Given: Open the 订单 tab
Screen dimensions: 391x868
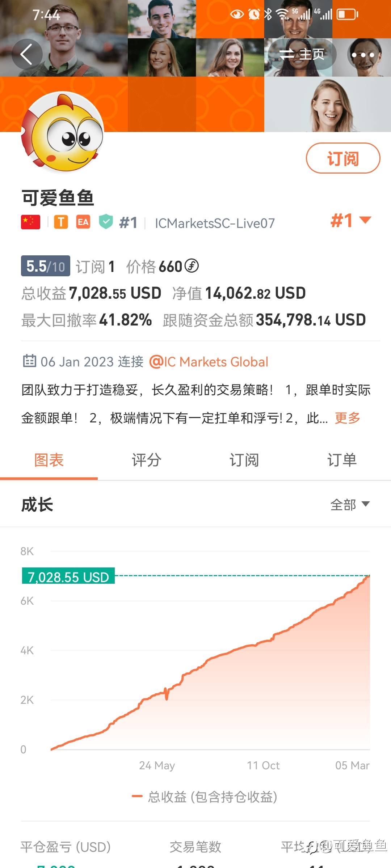Looking at the screenshot, I should 342,460.
